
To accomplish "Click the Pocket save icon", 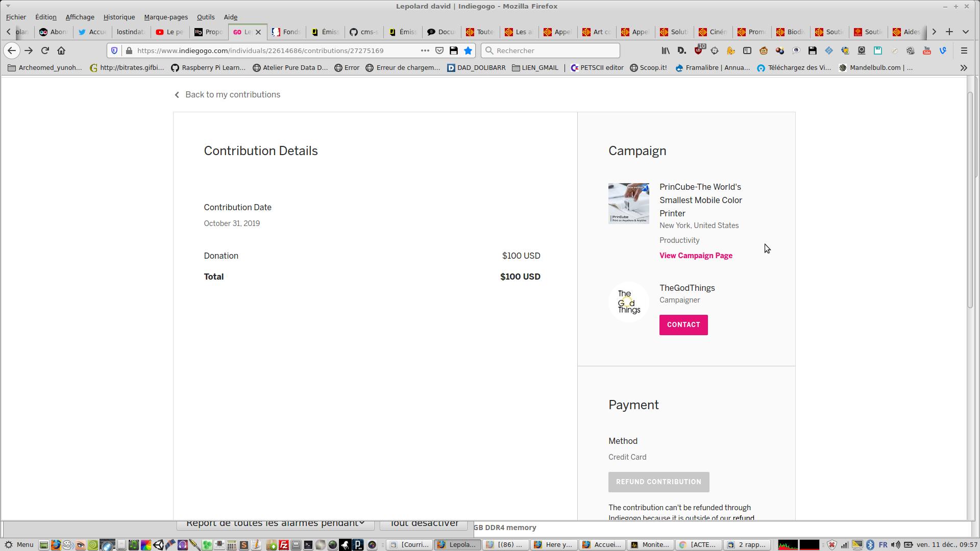I will (439, 51).
